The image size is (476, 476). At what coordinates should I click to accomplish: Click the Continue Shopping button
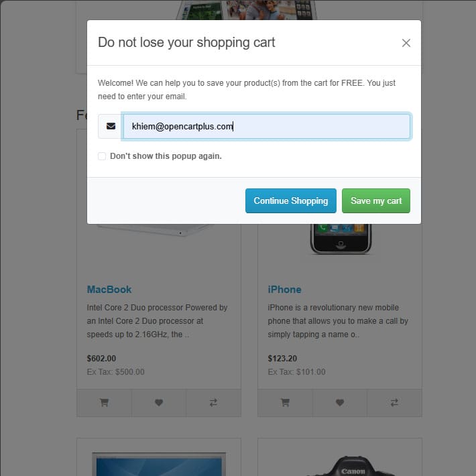(290, 200)
